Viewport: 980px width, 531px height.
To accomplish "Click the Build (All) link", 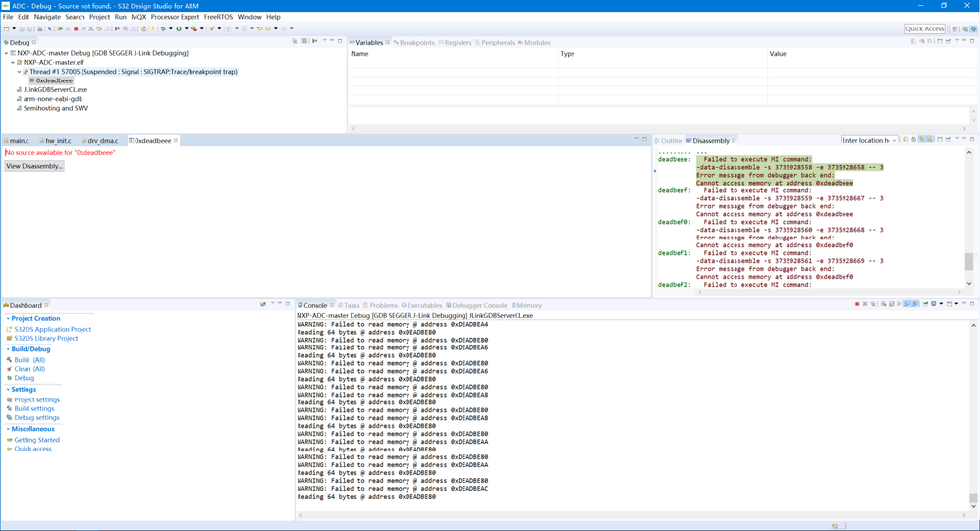I will (29, 360).
